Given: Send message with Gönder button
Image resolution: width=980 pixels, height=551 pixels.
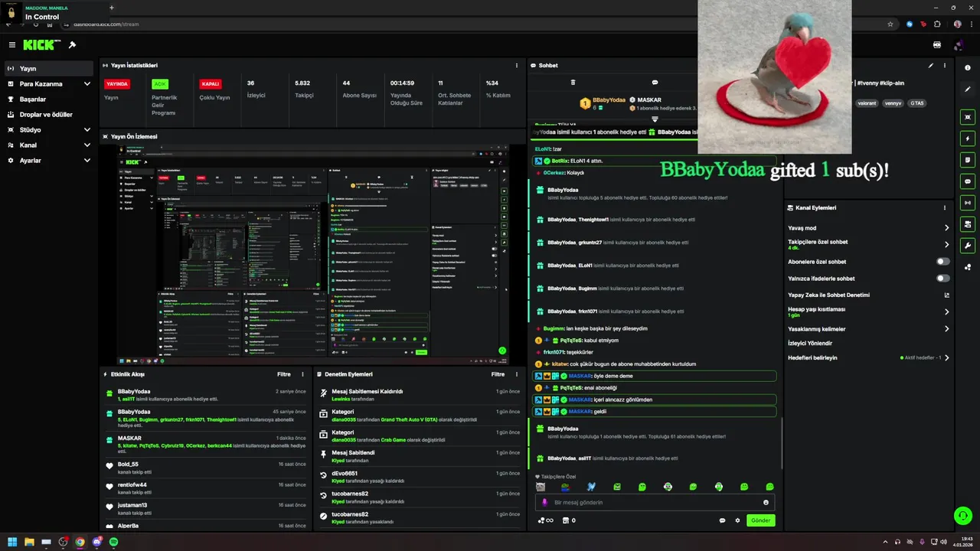Looking at the screenshot, I should coord(760,520).
